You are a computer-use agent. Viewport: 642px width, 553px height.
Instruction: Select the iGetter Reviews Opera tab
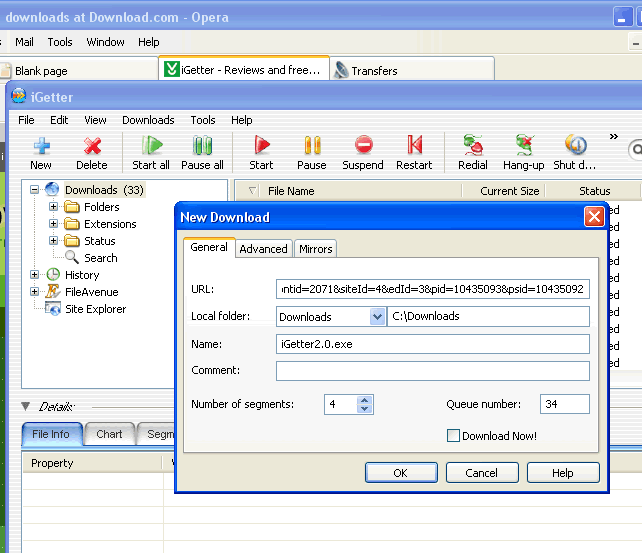coord(244,68)
